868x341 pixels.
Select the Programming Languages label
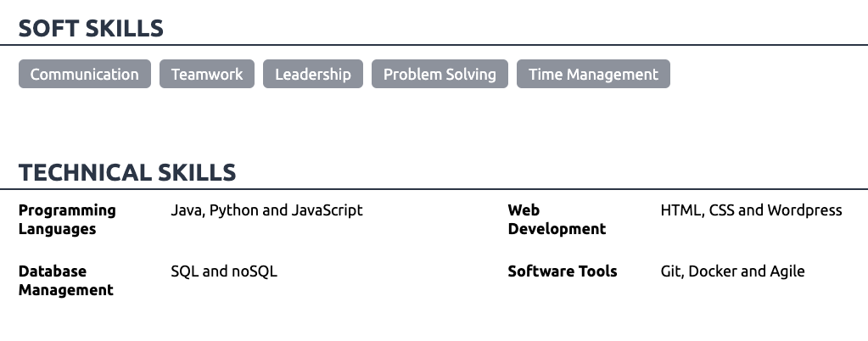tap(67, 220)
